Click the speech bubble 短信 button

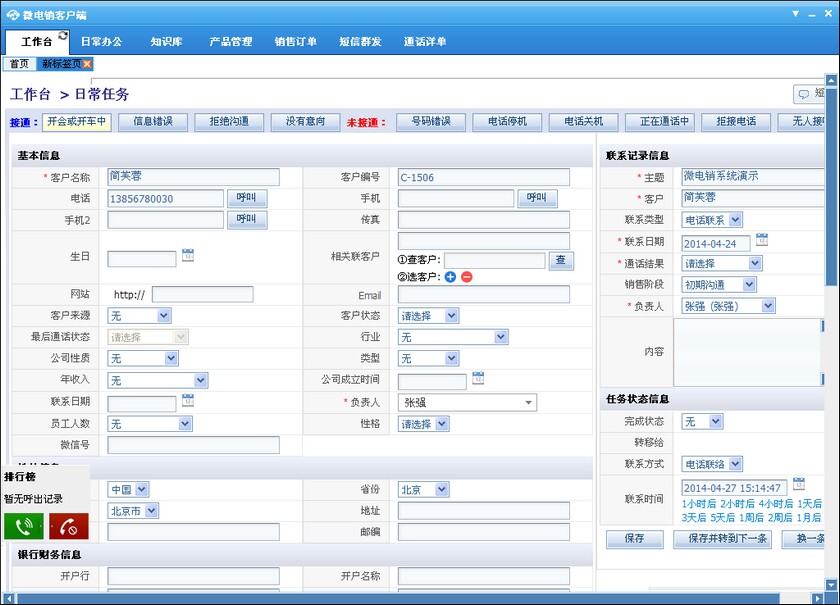pyautogui.click(x=810, y=94)
